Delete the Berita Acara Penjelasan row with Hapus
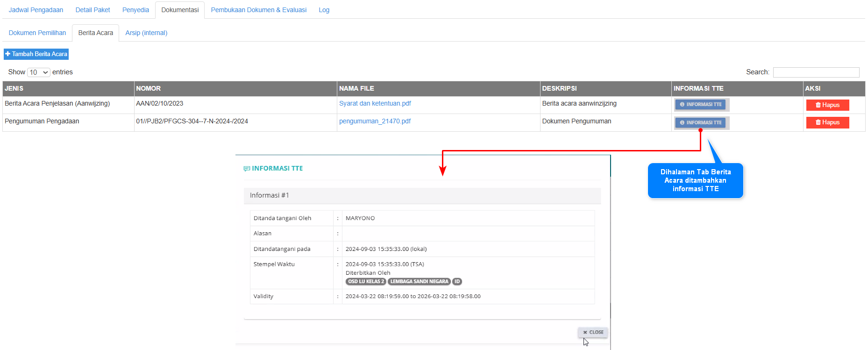This screenshot has height=350, width=868. tap(827, 105)
